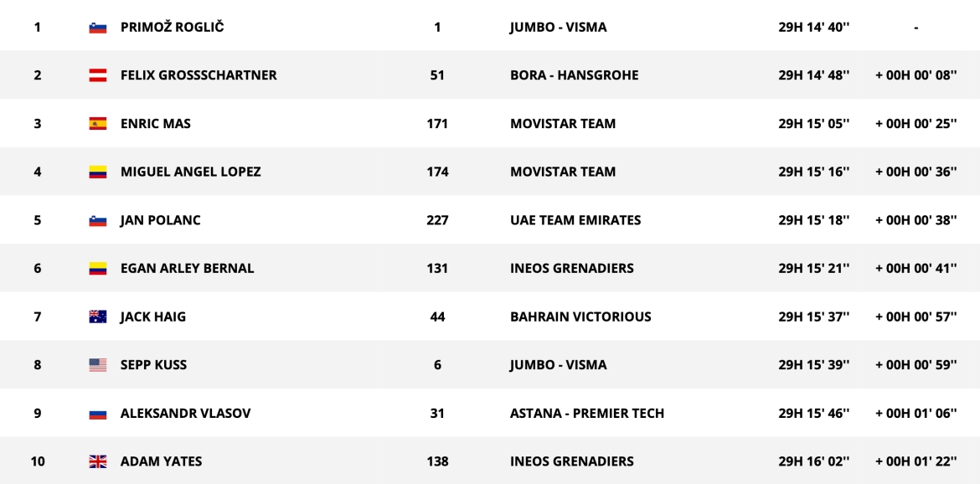Screen dimensions: 980x484
Task: Click Bahrain Victorious team name
Action: pyautogui.click(x=580, y=317)
